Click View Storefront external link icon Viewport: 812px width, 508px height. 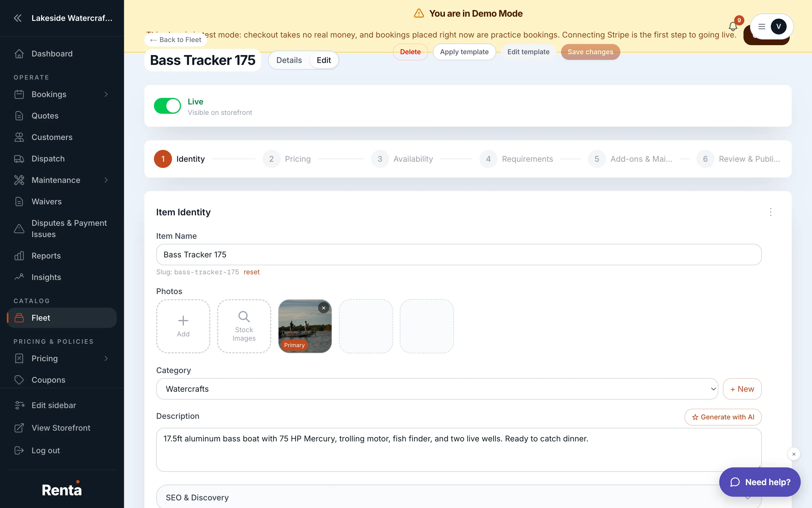click(19, 428)
